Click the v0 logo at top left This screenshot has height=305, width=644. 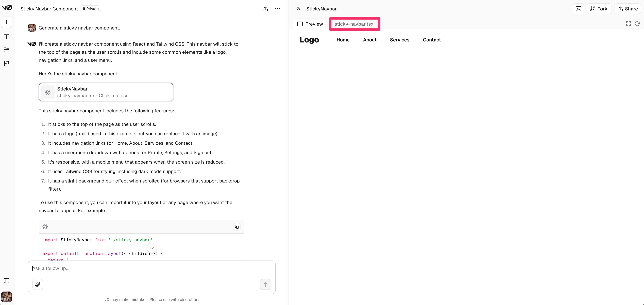7,8
